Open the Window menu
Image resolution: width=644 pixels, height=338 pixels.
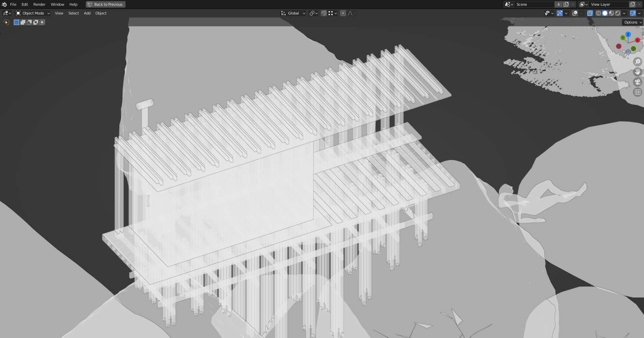57,4
